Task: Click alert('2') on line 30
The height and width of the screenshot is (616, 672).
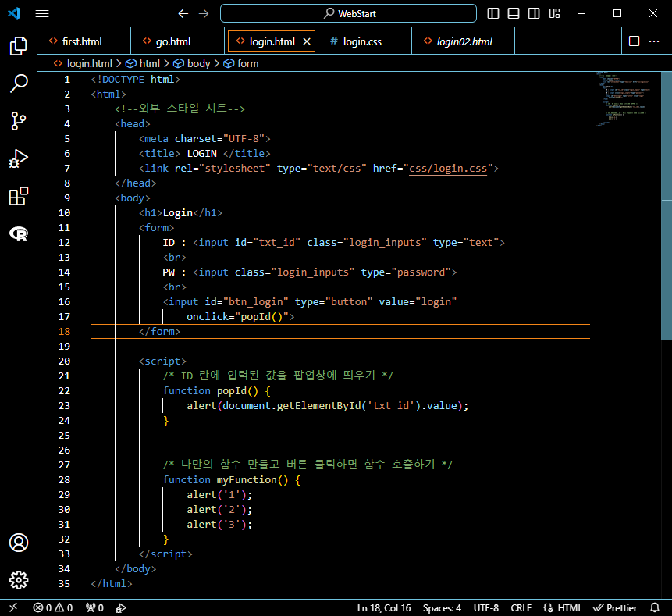Action: point(219,509)
